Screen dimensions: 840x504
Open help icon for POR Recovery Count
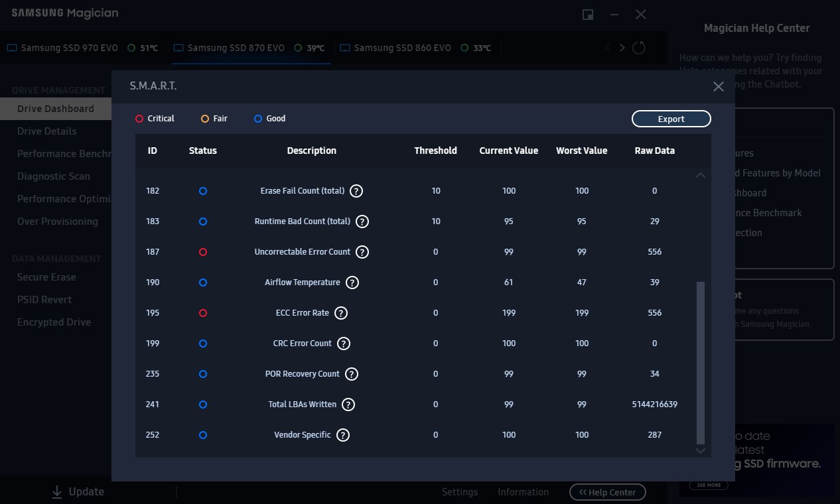click(352, 374)
